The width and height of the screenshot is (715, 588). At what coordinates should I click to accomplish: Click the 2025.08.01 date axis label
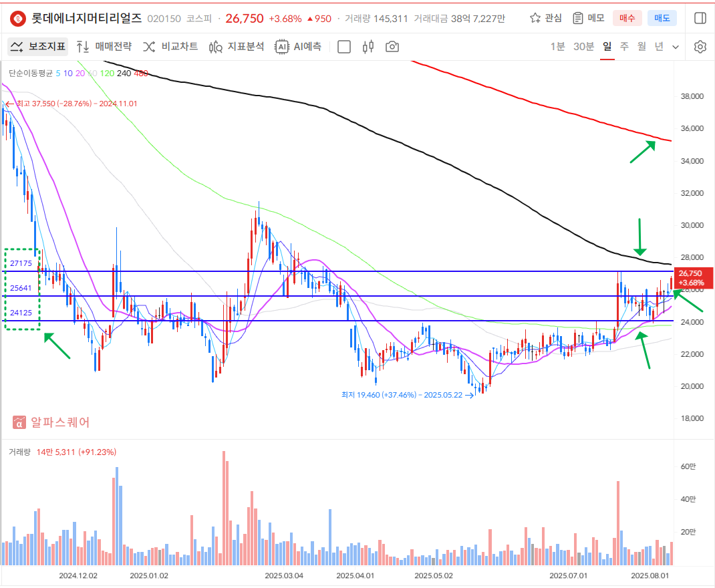(650, 576)
